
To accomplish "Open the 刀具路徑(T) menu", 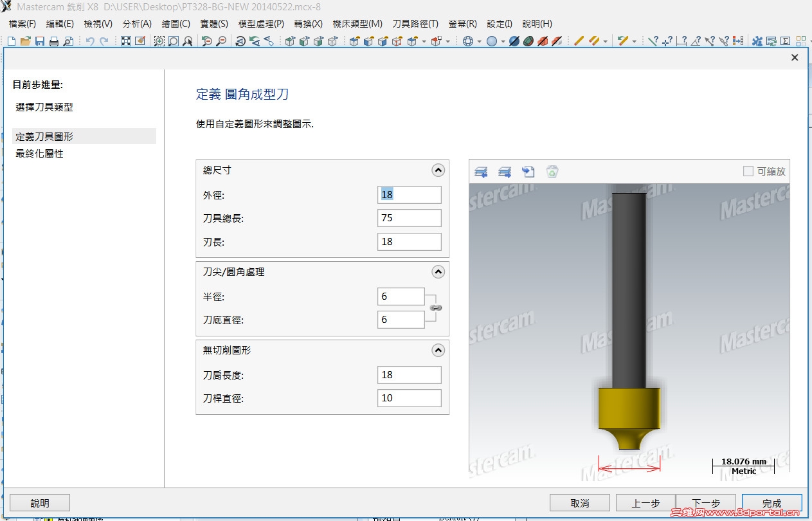I will click(415, 24).
